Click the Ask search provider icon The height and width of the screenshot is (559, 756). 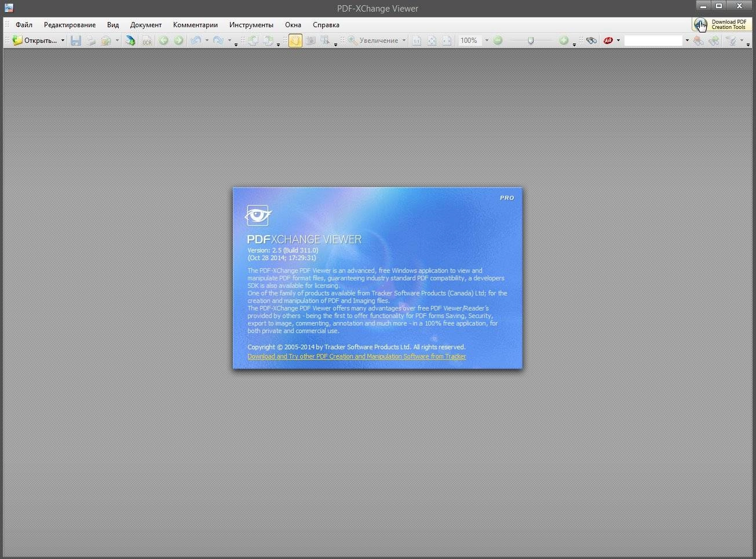[x=608, y=41]
